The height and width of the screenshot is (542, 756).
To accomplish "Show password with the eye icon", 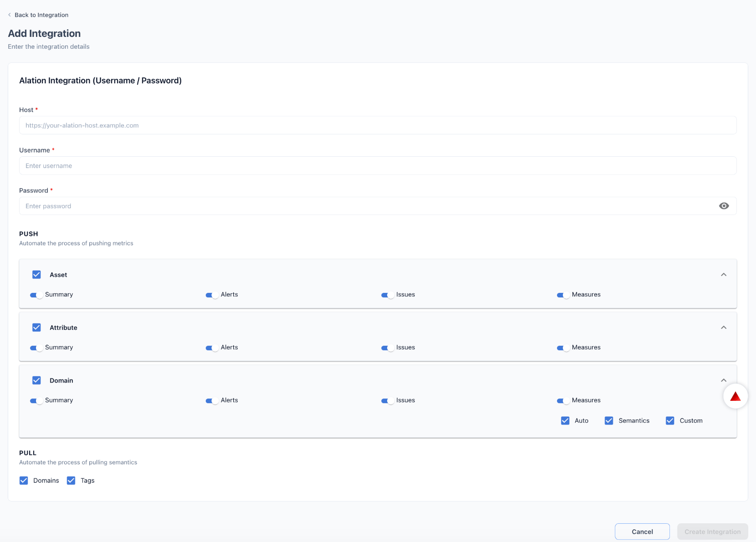I will click(724, 206).
